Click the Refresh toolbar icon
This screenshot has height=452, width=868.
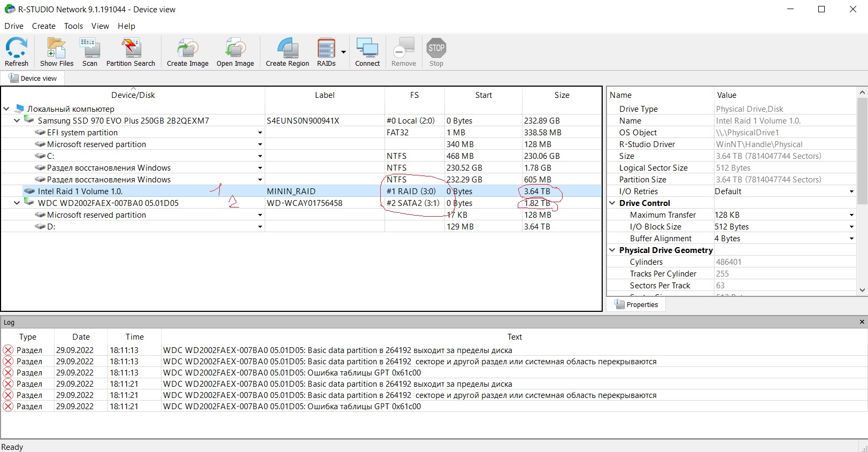[17, 52]
